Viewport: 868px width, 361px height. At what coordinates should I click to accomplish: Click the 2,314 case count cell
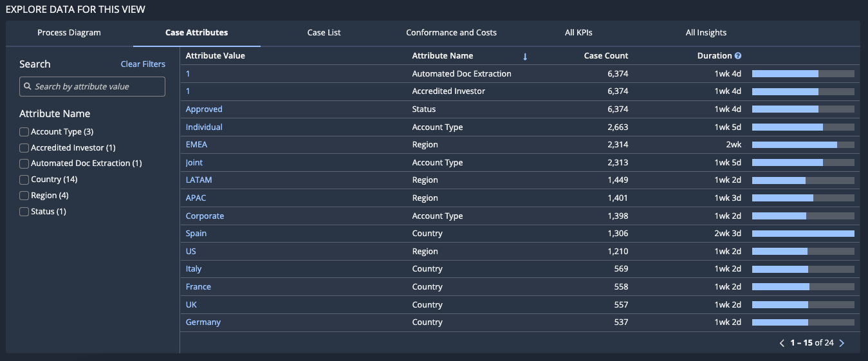[x=618, y=145]
